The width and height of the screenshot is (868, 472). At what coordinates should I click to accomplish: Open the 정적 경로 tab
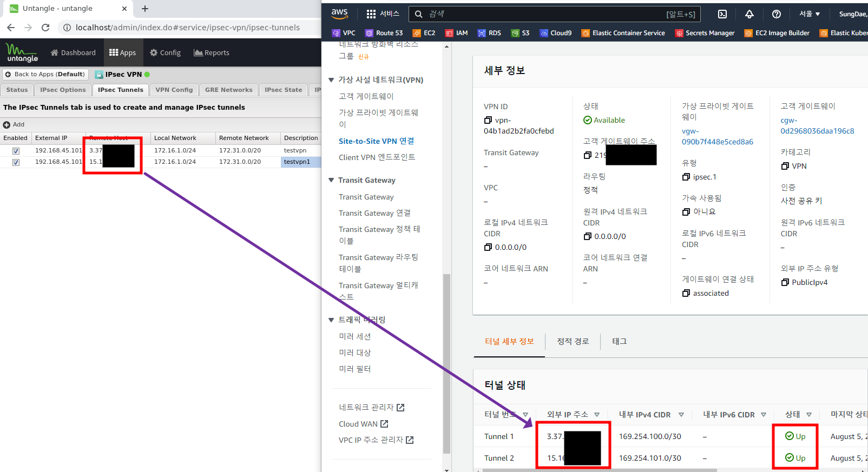pyautogui.click(x=573, y=341)
